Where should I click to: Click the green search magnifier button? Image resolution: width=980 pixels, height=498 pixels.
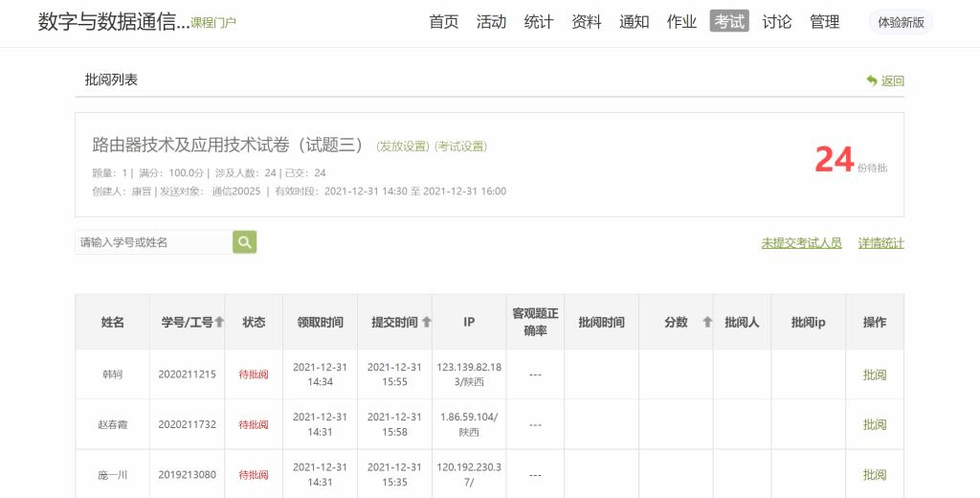tap(245, 242)
